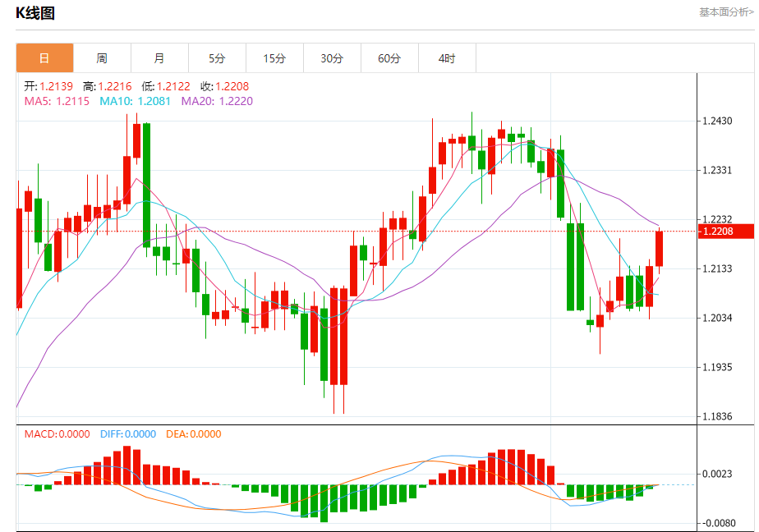This screenshot has height=532, width=759.
Task: Click the red 1.2208 current price tag
Action: (726, 232)
